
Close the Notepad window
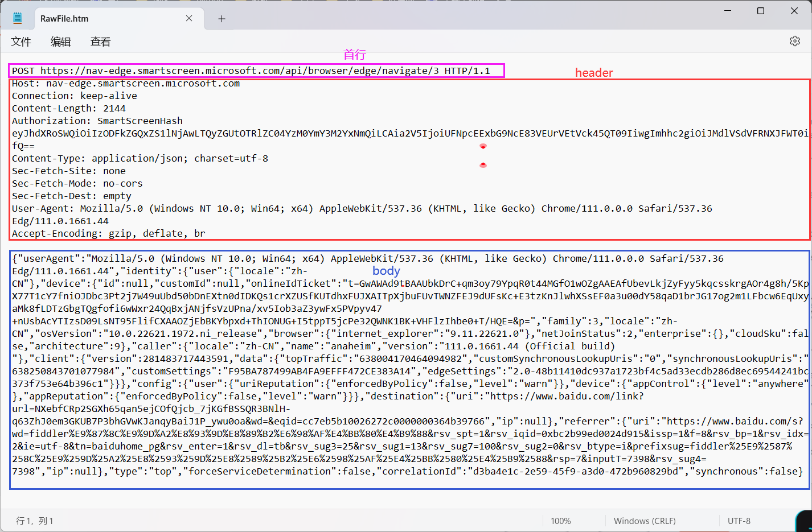click(x=794, y=11)
